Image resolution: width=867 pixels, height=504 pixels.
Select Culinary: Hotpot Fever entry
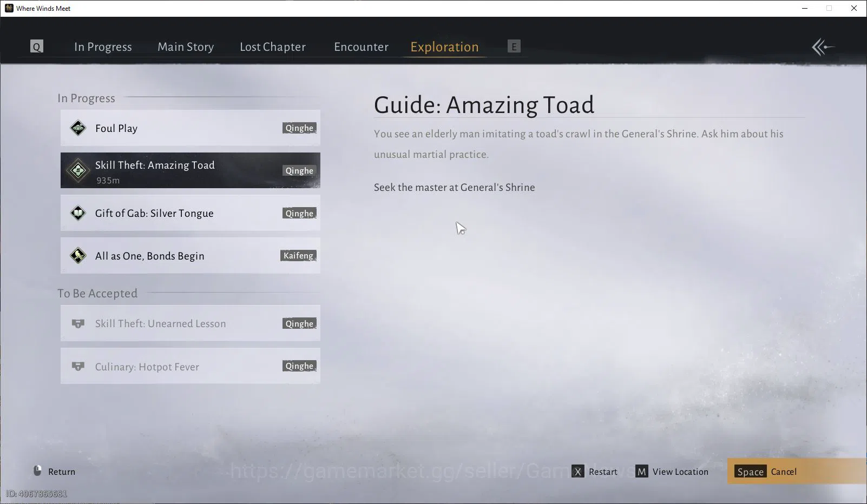pos(191,366)
